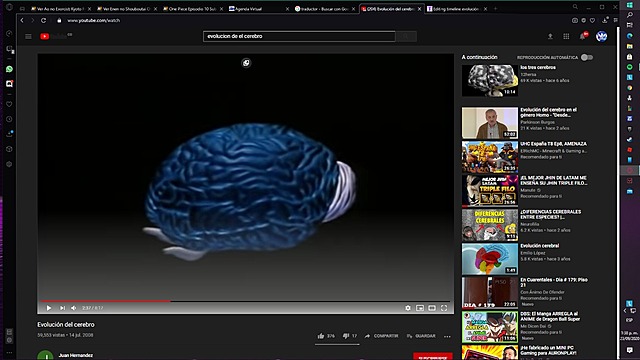Toggle Reproducción Automática autoplay switch
This screenshot has height=360, width=640.
coord(587,58)
